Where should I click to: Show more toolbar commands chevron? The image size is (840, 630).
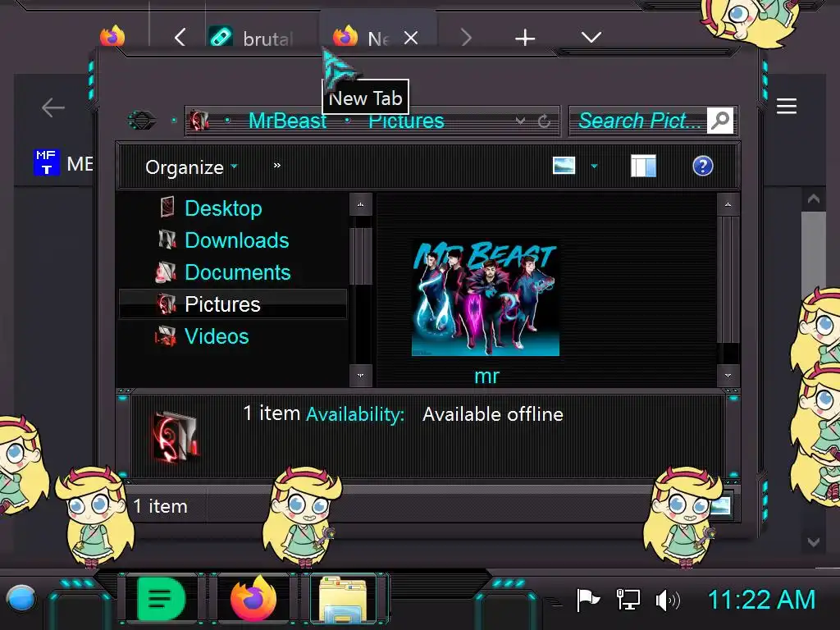tap(277, 165)
